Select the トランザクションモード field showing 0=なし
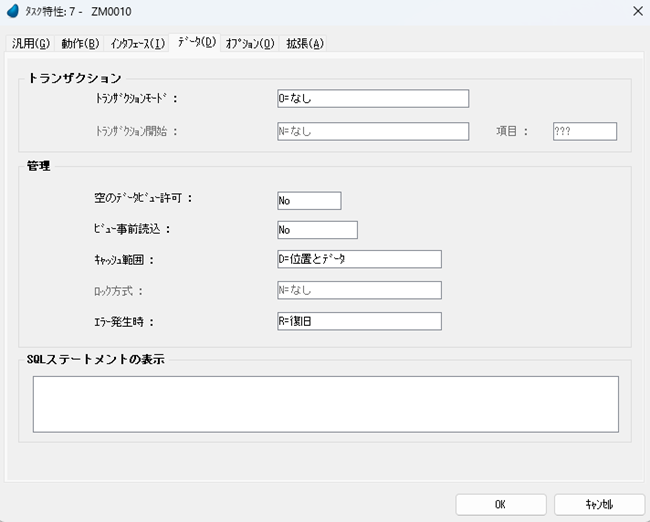 pos(372,98)
